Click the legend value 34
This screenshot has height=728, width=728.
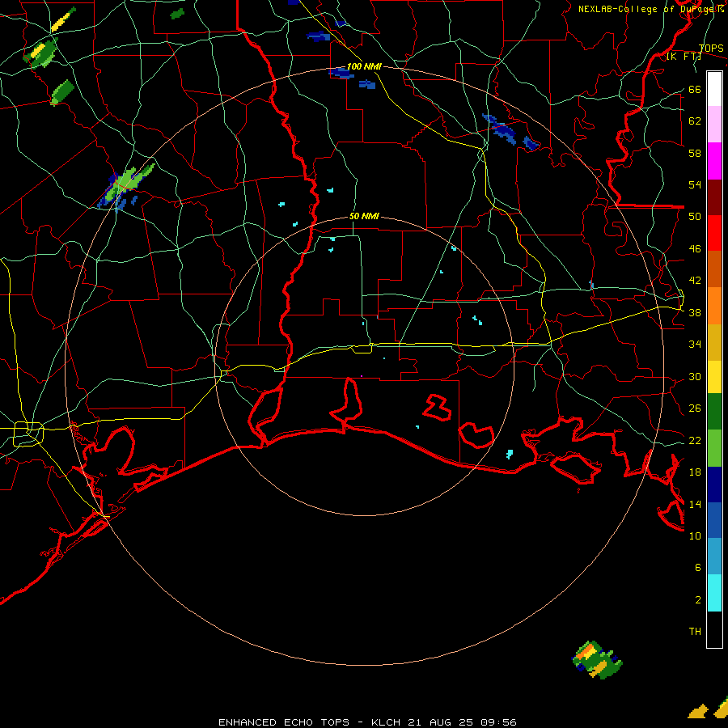coord(695,345)
